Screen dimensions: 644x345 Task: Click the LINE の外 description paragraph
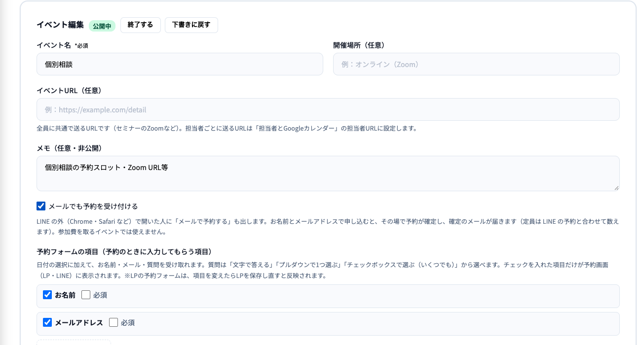click(x=328, y=227)
